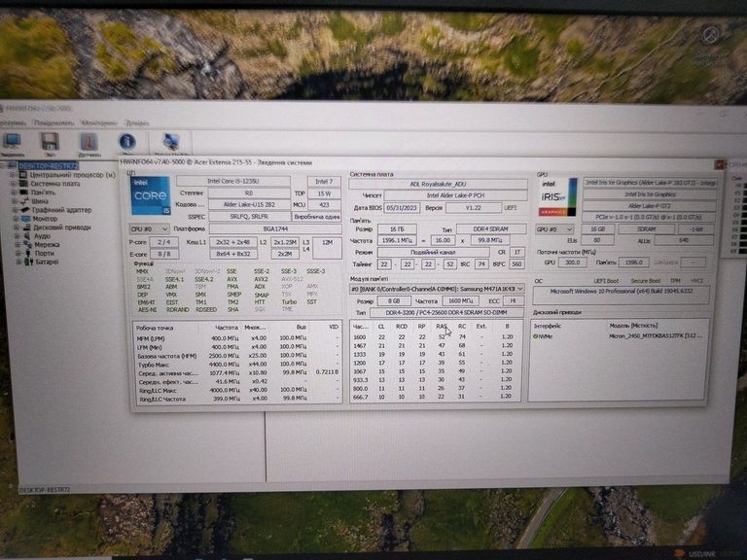Open the Довідка help menu
Viewport: 747px width, 560px height.
pos(137,123)
